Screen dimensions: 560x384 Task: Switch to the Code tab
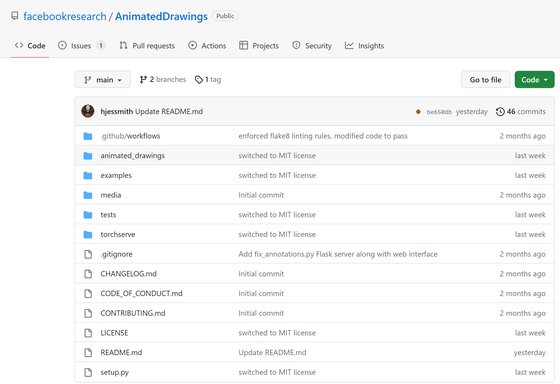[x=30, y=46]
